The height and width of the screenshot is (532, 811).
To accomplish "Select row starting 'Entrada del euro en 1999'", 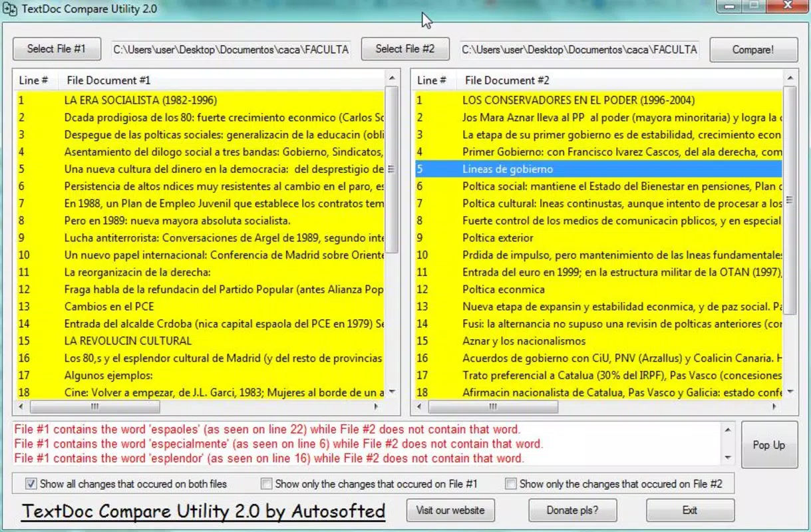I will [598, 272].
